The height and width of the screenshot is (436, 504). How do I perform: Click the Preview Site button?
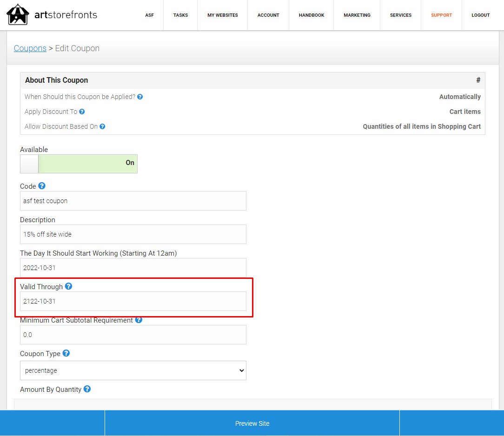coord(252,423)
